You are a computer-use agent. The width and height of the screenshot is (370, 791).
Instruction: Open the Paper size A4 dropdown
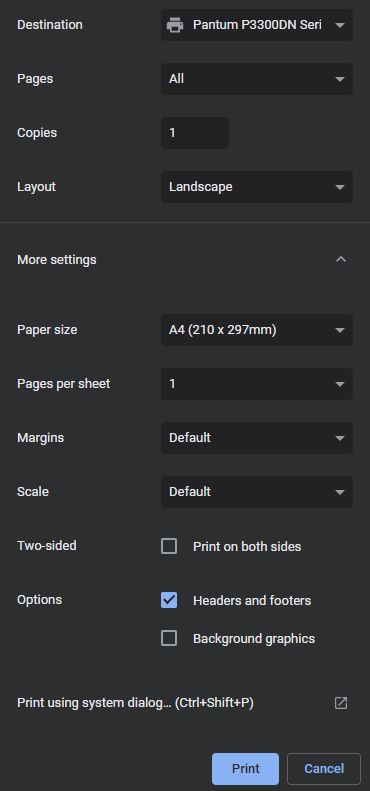(x=257, y=330)
